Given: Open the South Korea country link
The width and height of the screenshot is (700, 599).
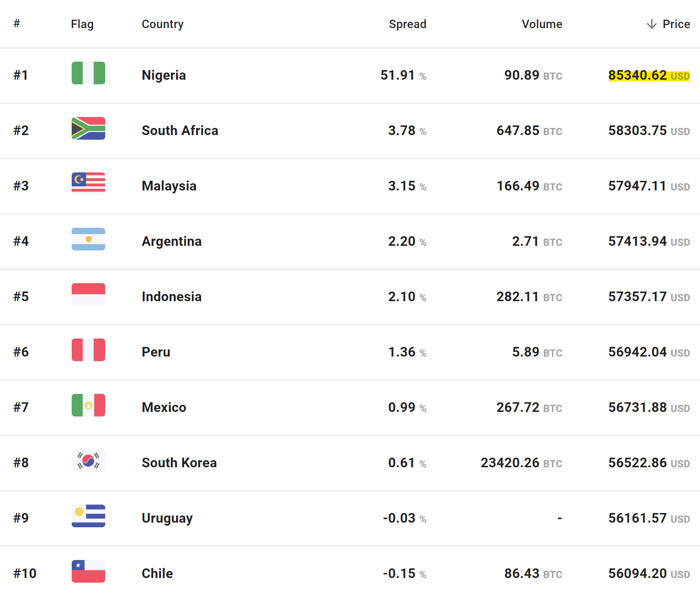Looking at the screenshot, I should [x=179, y=463].
